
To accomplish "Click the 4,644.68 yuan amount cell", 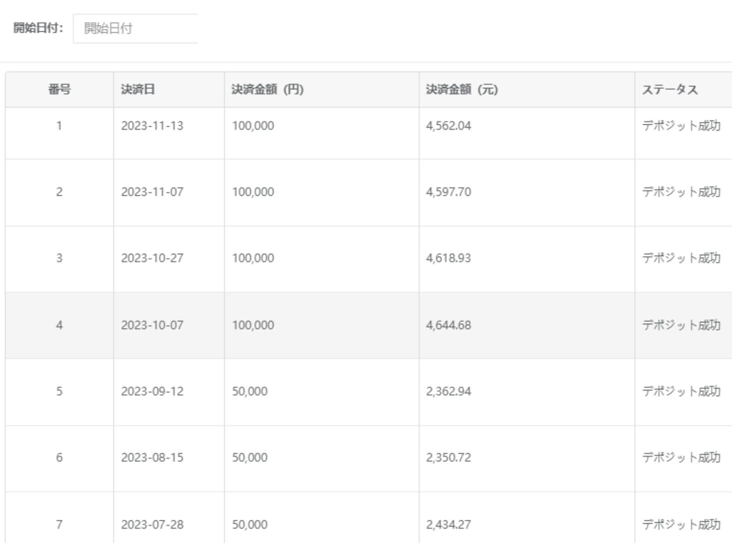I will tap(449, 325).
